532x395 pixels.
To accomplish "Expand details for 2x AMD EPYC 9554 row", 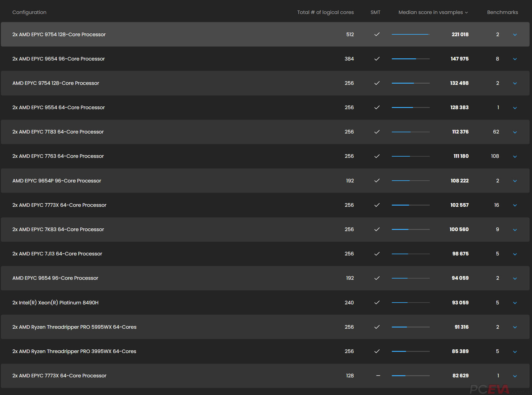I will 515,108.
